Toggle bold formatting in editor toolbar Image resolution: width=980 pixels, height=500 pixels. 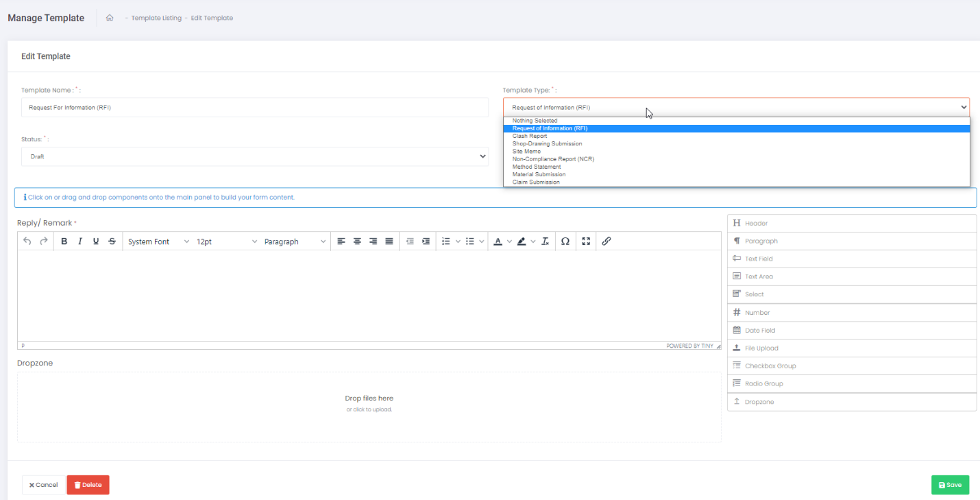click(64, 241)
